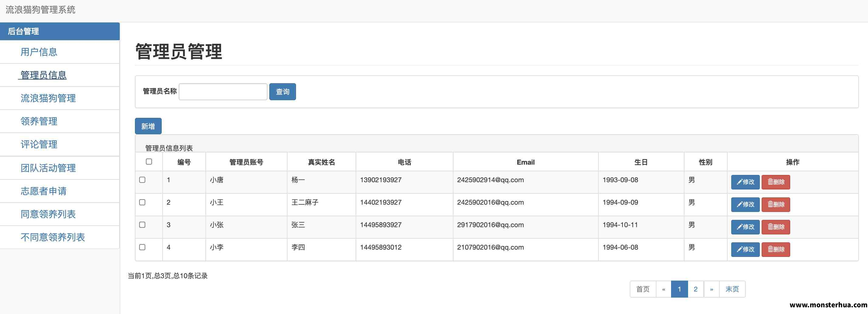This screenshot has width=868, height=314.
Task: Go to 首页 first page
Action: pyautogui.click(x=642, y=289)
